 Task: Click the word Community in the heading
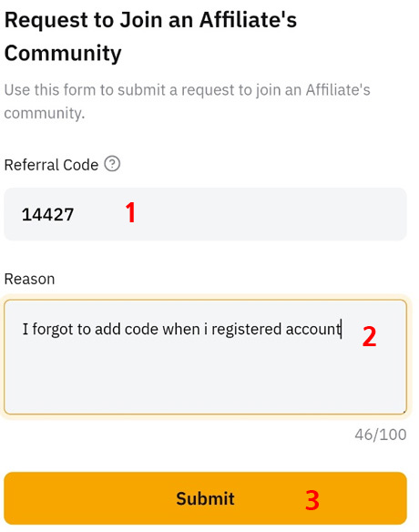[63, 54]
